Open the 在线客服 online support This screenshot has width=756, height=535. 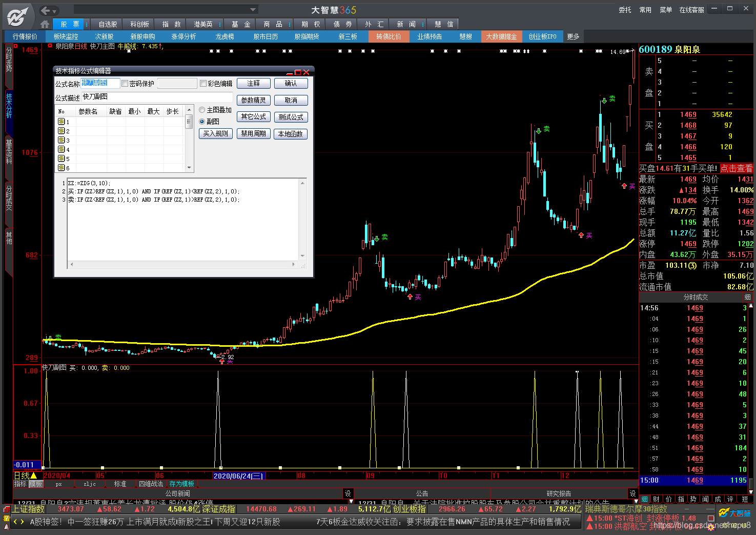pos(691,10)
